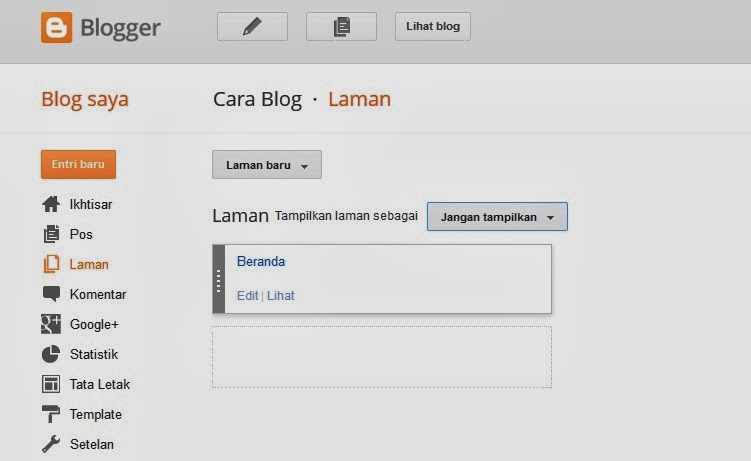This screenshot has width=751, height=461.
Task: Click the Laman pages icon in sidebar
Action: pos(51,264)
